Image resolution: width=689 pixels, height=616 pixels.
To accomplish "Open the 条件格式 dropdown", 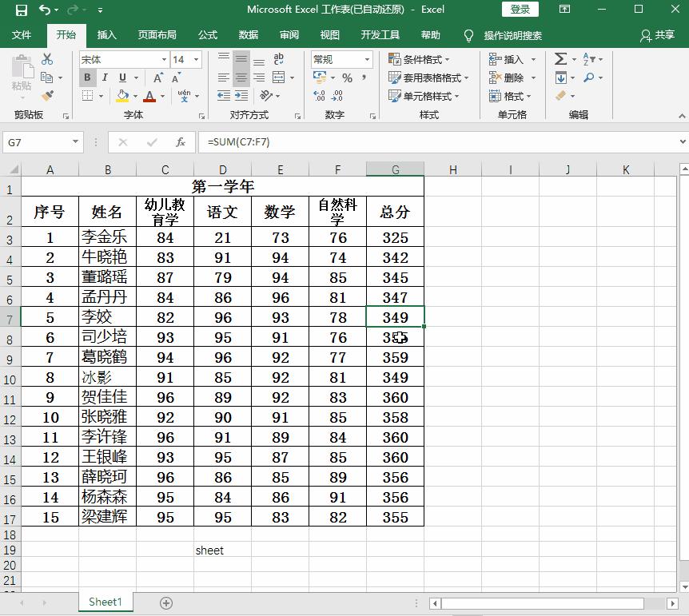I will pos(419,59).
